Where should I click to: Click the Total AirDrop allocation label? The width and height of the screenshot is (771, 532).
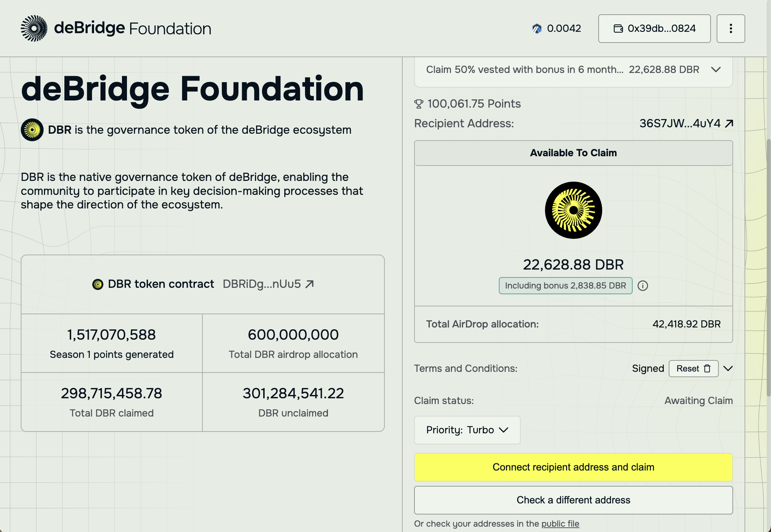pyautogui.click(x=482, y=324)
